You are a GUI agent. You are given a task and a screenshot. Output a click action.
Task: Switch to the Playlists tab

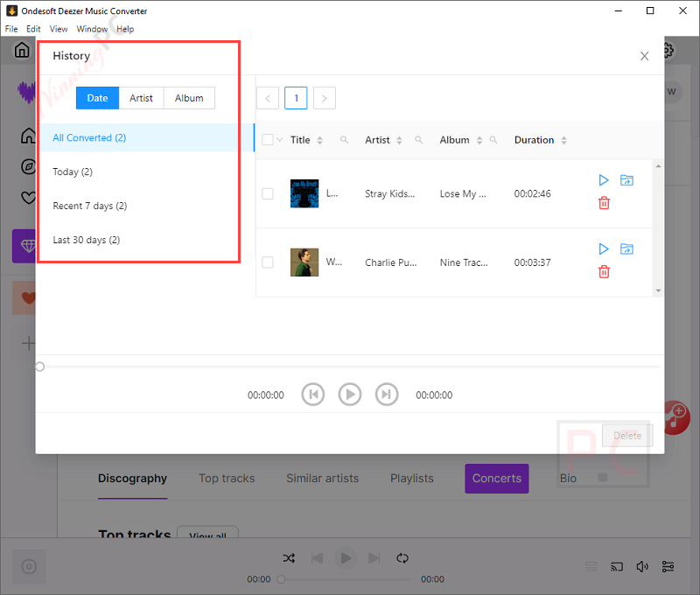click(x=411, y=479)
